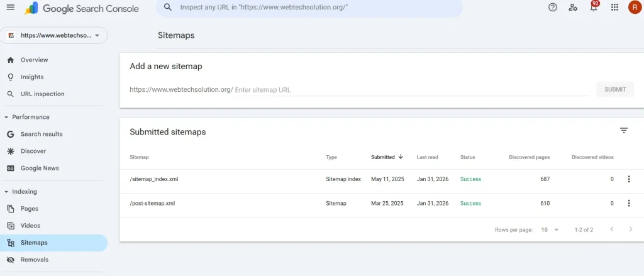Click Success status of /post-sitemap.xml

pos(470,203)
